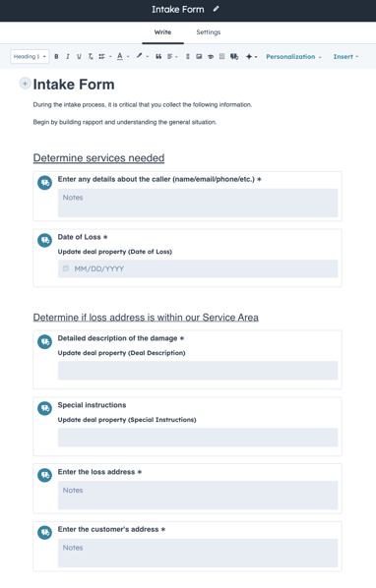
Task: Click the caller details Notes field
Action: click(x=198, y=203)
